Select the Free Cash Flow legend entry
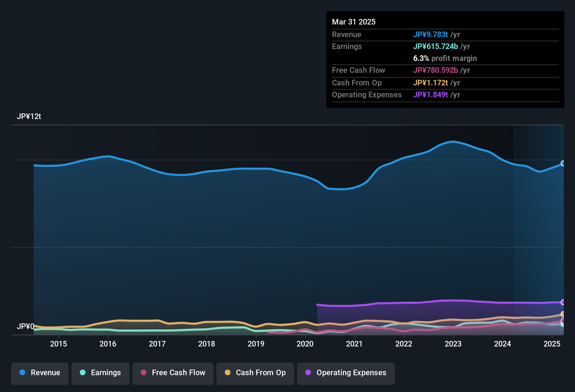 tap(173, 373)
